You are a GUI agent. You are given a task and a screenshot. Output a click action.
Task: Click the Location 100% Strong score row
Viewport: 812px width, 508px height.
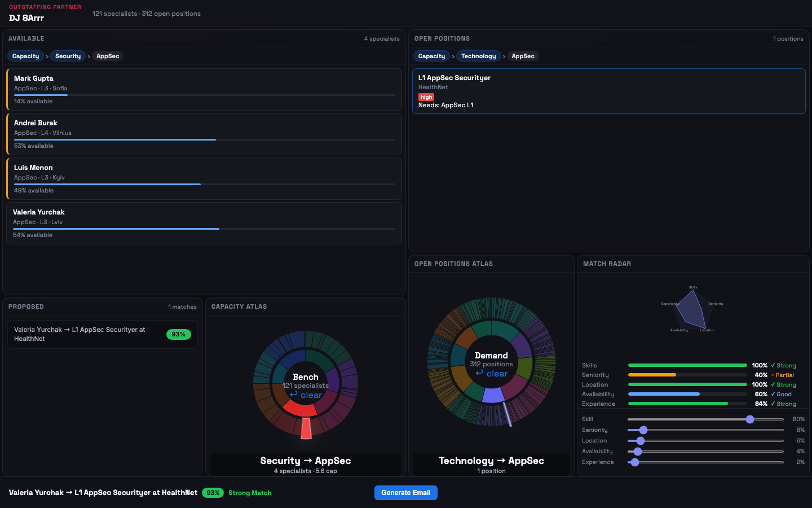[x=689, y=384]
